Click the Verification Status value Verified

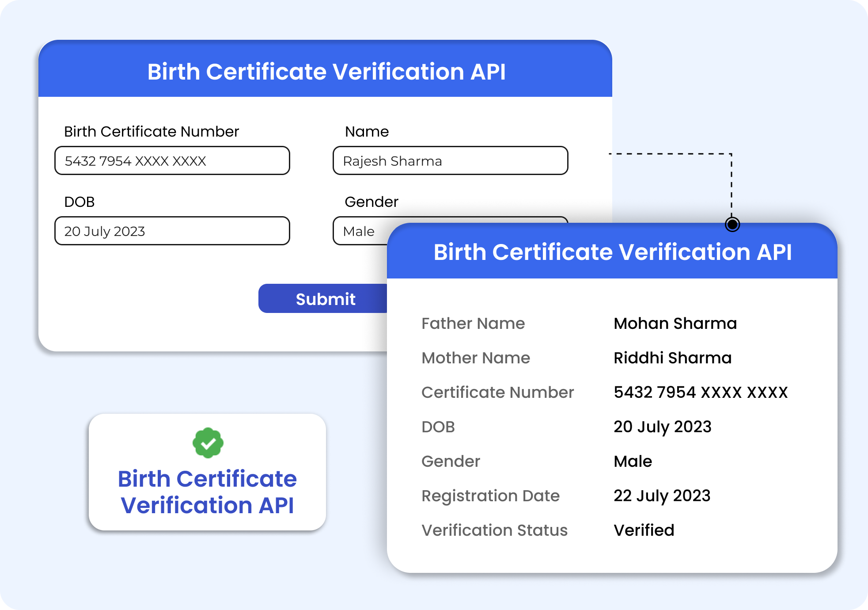click(x=644, y=530)
